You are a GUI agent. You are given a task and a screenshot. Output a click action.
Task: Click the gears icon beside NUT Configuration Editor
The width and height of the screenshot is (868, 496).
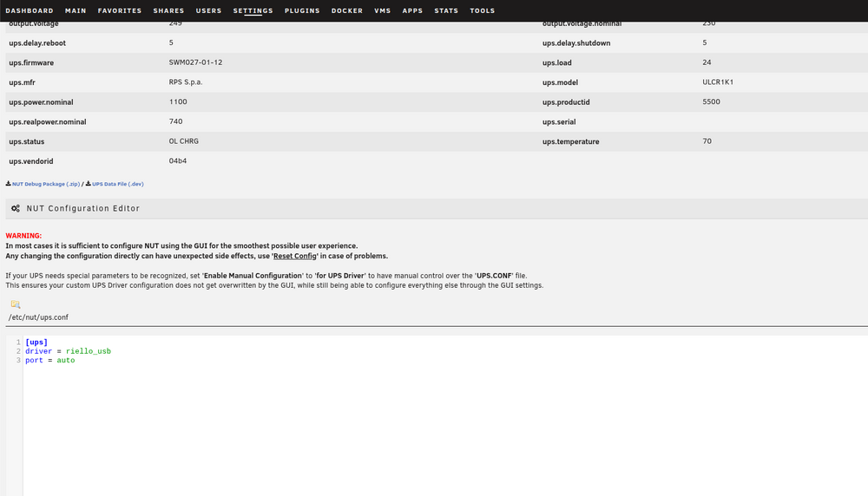tap(16, 208)
